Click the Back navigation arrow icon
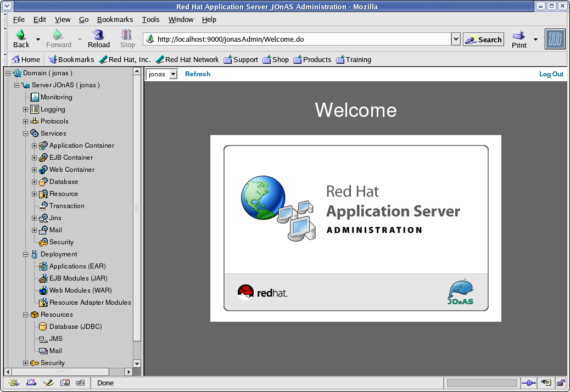Screen dimensions: 570x392 tap(21, 36)
